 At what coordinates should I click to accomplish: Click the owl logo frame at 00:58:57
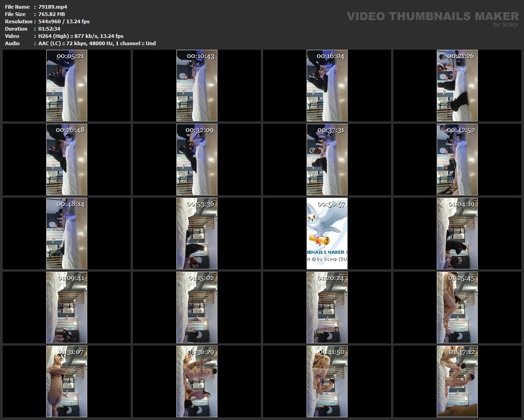(x=327, y=234)
